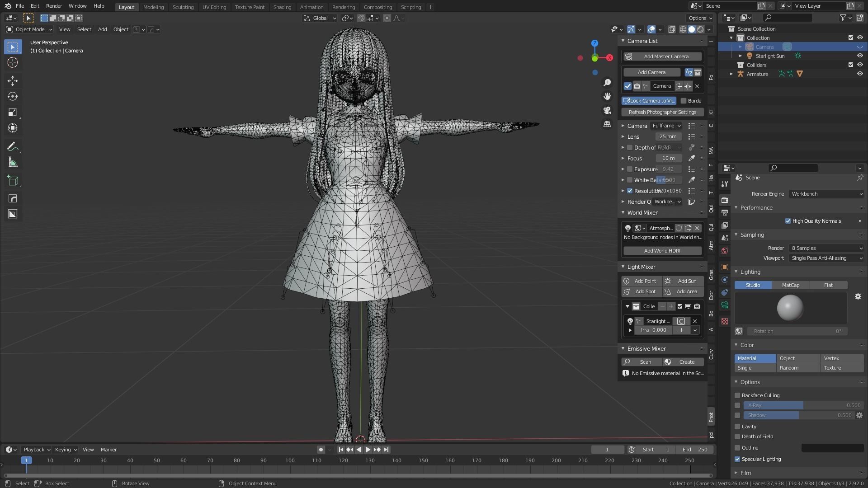
Task: Click the X-Ray opacity slider
Action: click(x=803, y=405)
